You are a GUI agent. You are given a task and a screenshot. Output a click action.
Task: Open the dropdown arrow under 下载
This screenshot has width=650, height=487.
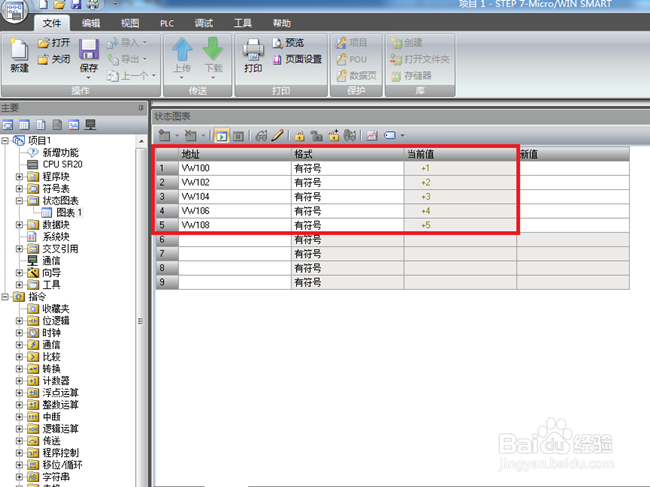(x=213, y=78)
